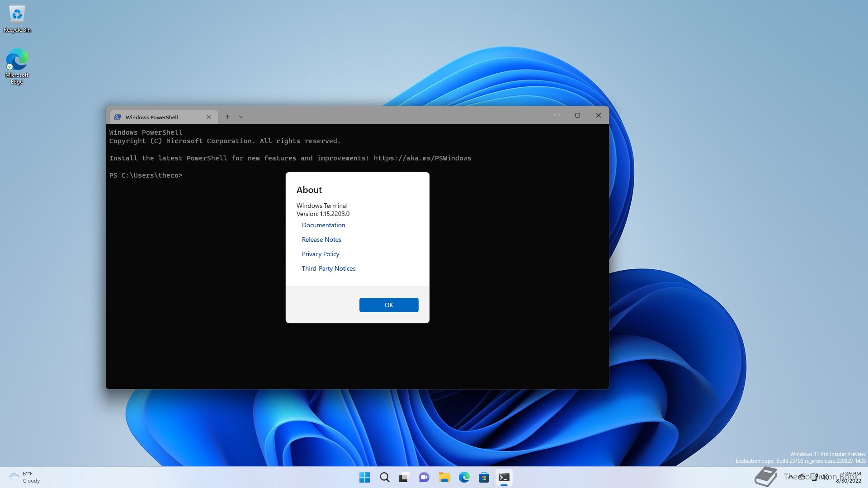Click the Install the latest PowerShell line

(290, 158)
